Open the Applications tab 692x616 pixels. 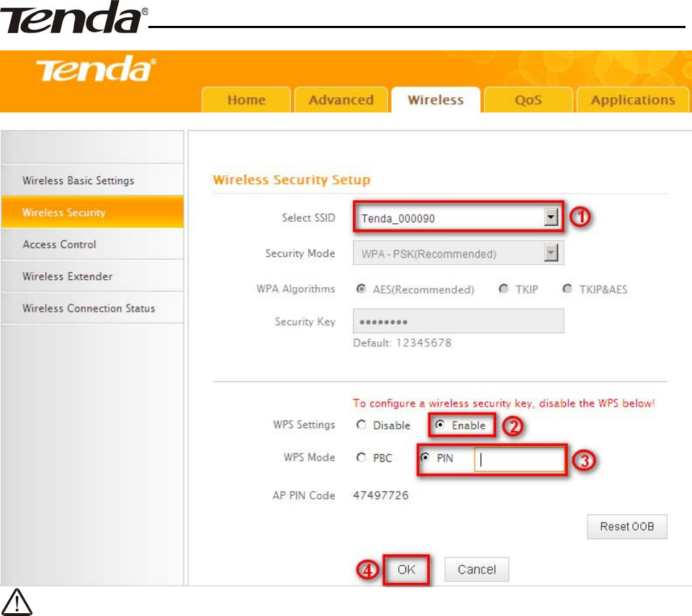633,100
